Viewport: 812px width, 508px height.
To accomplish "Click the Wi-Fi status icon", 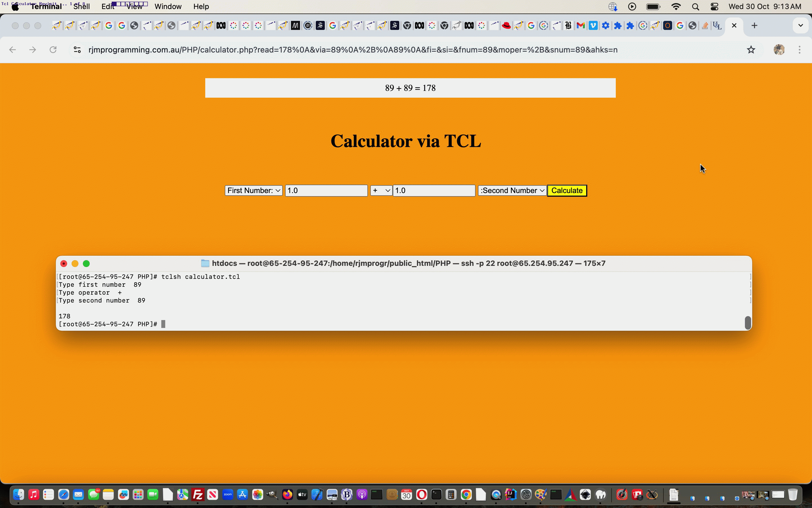I will pyautogui.click(x=676, y=7).
